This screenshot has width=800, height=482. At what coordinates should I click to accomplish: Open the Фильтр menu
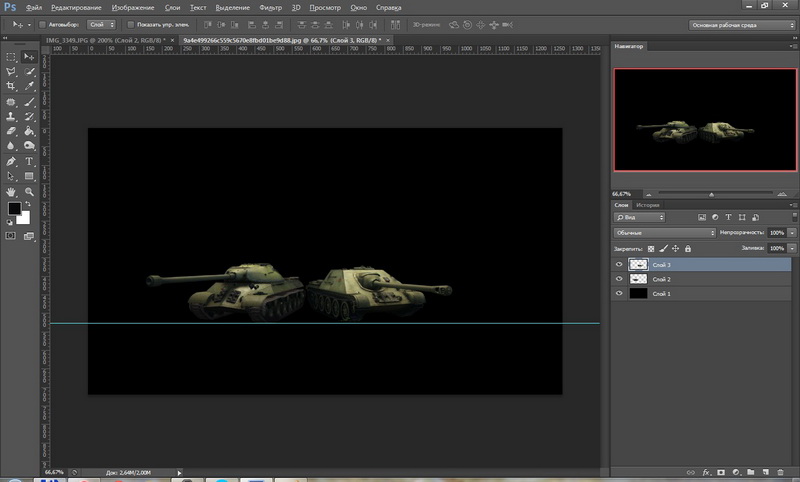270,6
